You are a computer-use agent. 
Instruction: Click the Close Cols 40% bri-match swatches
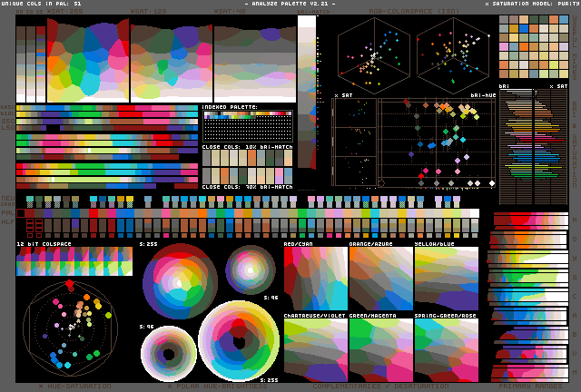click(x=247, y=175)
